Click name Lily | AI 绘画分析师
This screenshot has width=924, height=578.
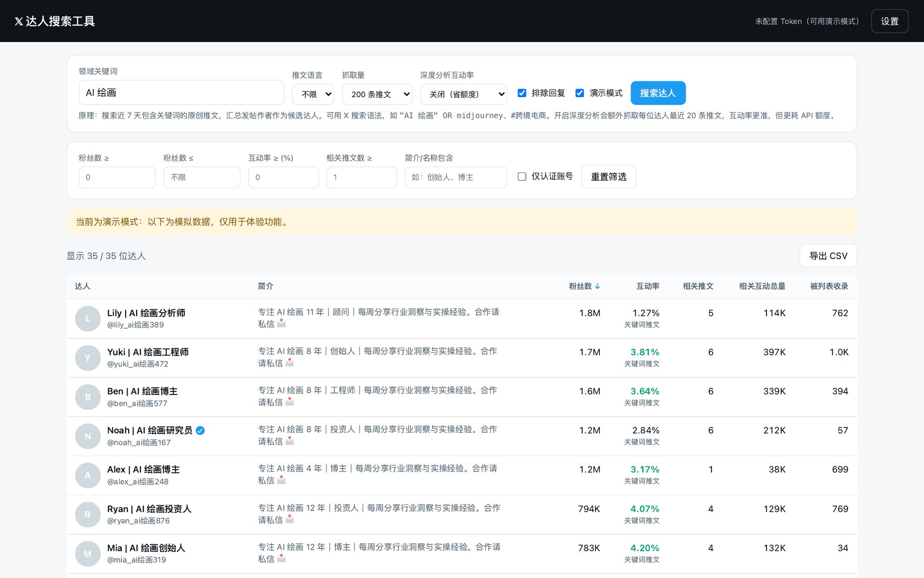(146, 313)
